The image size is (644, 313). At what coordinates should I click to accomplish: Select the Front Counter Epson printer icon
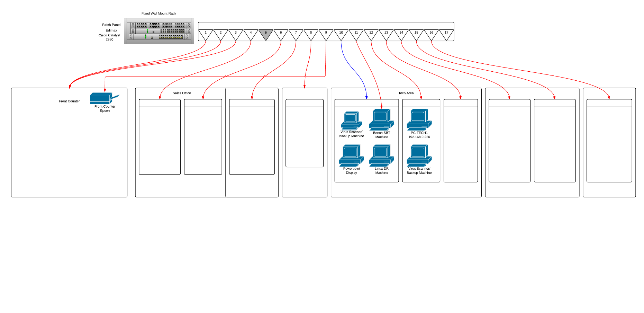[105, 98]
